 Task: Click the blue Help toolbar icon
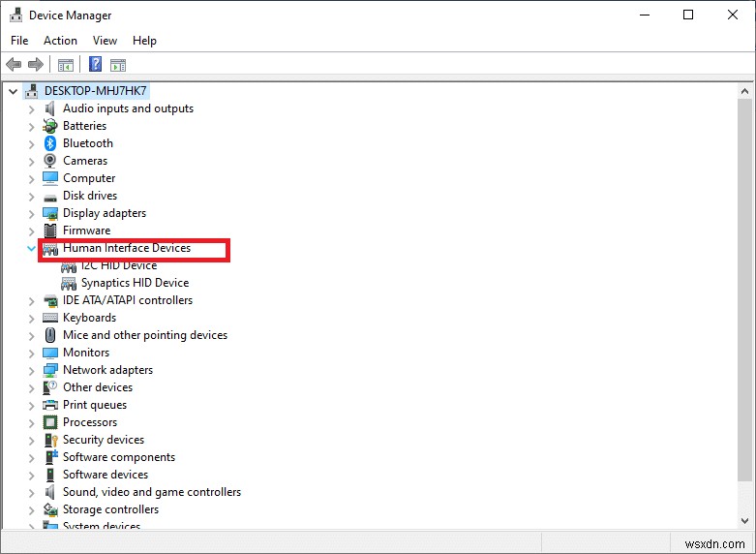point(96,64)
